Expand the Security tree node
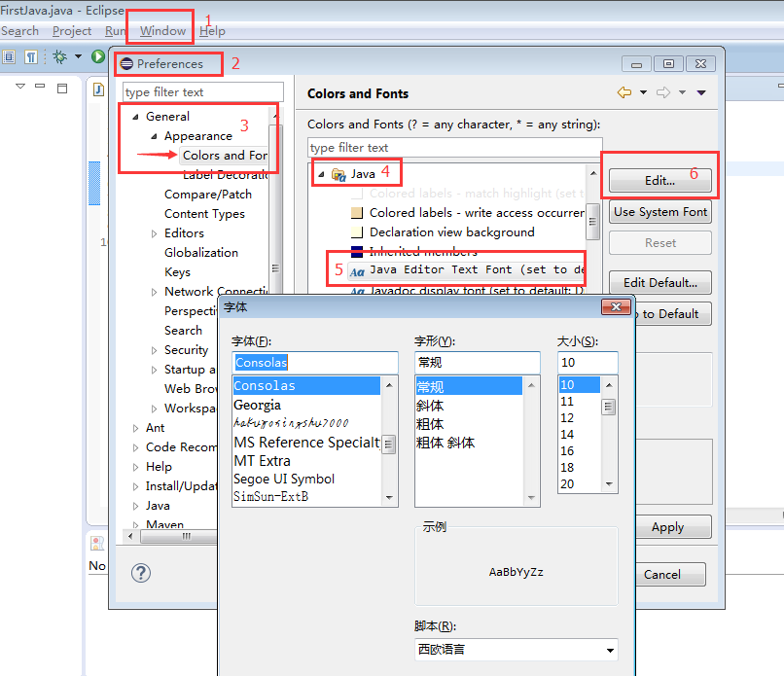The image size is (784, 676). [x=154, y=350]
